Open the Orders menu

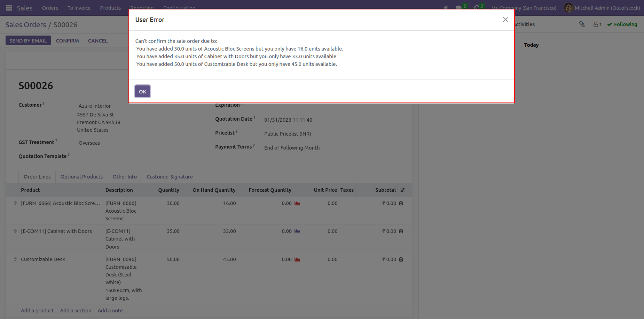(50, 8)
